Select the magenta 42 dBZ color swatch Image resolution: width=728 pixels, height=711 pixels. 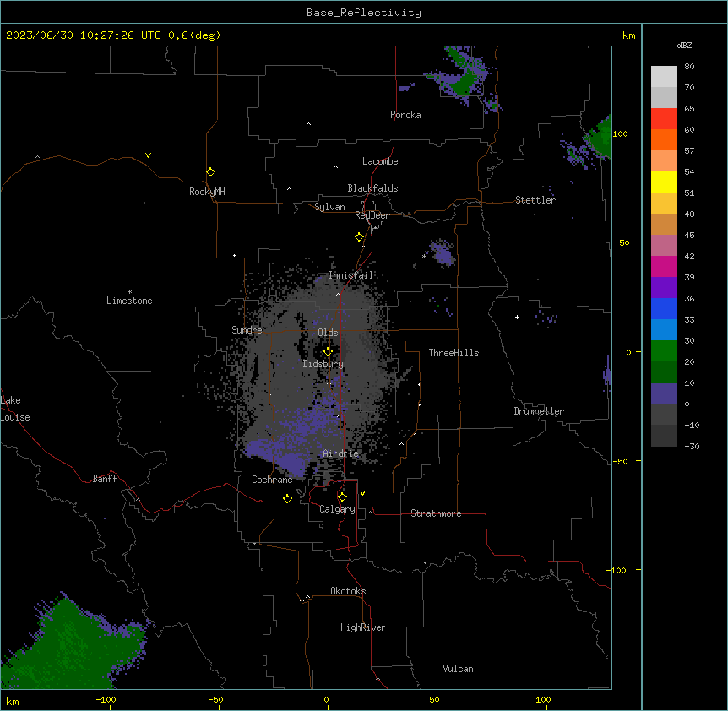pos(664,266)
